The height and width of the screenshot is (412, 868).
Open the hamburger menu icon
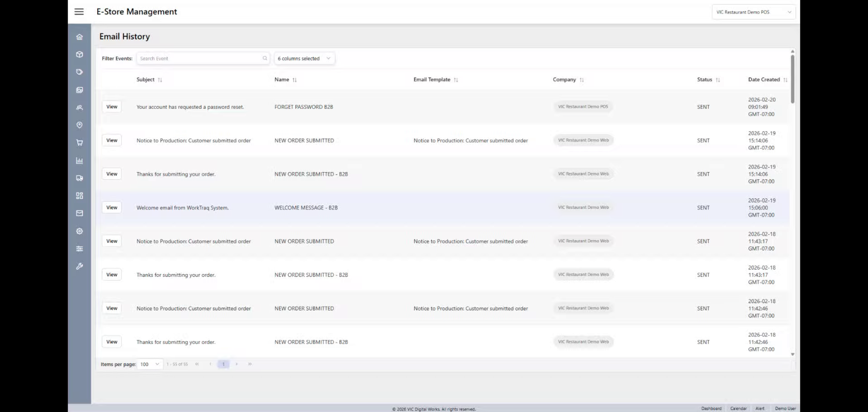79,12
